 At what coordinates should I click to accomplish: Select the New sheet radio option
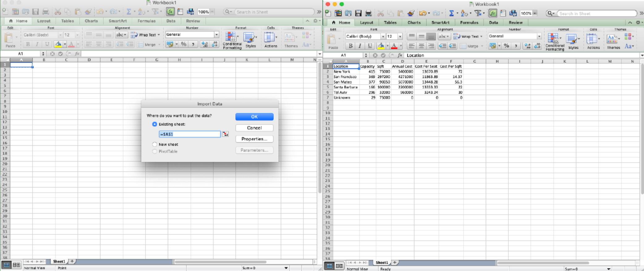click(155, 144)
